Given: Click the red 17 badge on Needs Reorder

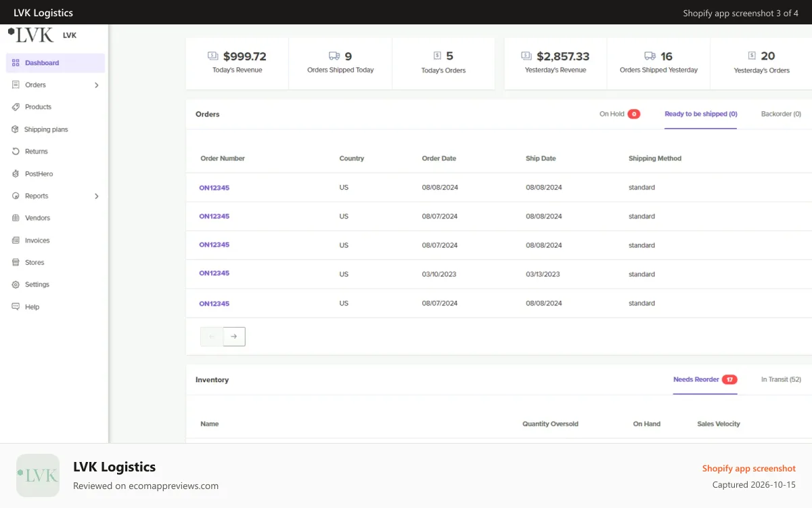Looking at the screenshot, I should [x=729, y=379].
